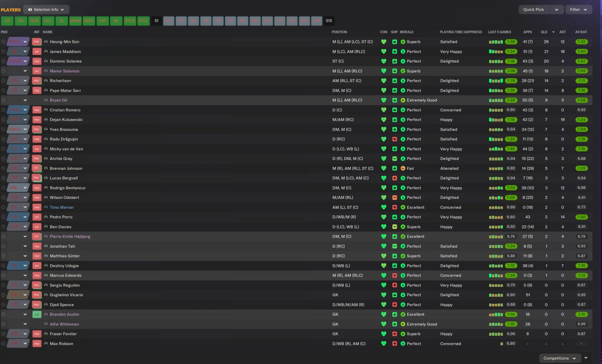Viewport: 602px width, 364px height.
Task: Toggle the picked tick for James Maddison
Action: 3,52
